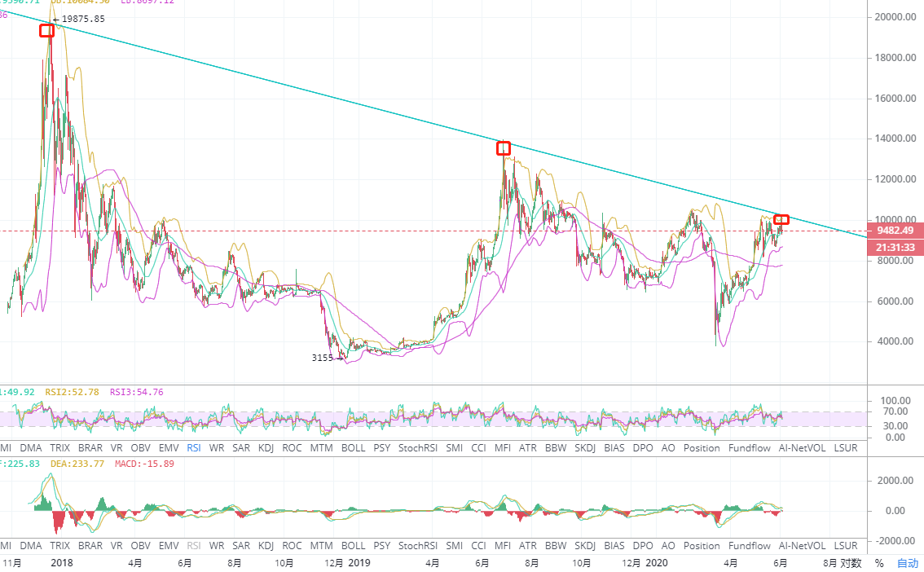Toggle logarithmic scale 对数

pyautogui.click(x=851, y=563)
